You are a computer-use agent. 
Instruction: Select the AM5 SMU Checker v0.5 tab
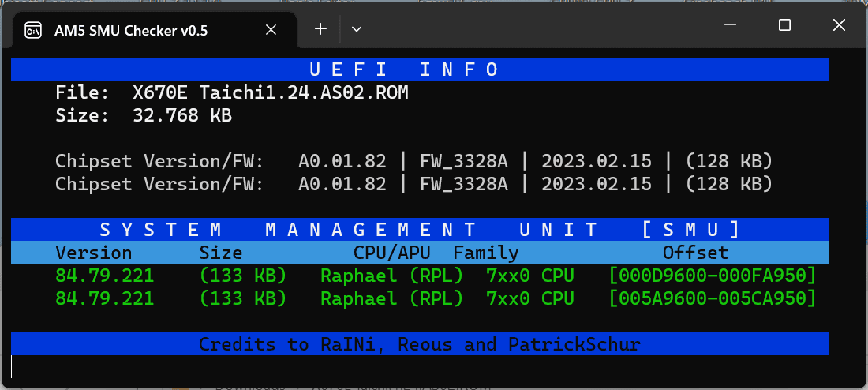[130, 31]
